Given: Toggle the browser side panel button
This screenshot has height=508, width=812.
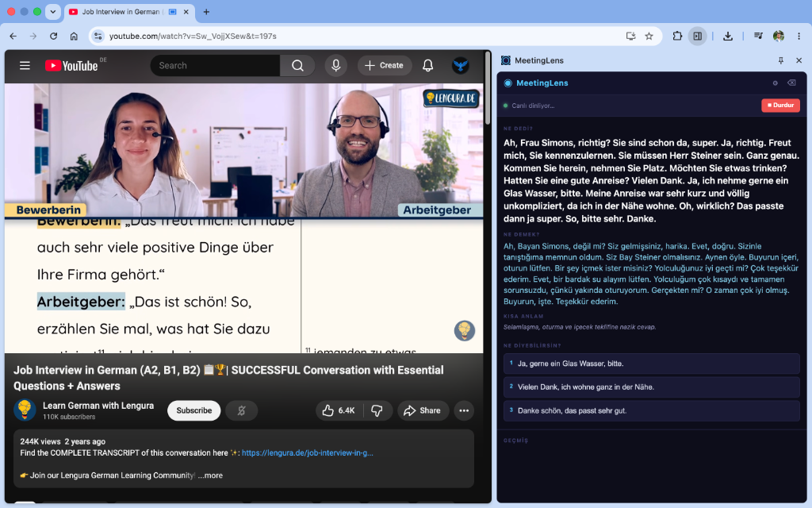Looking at the screenshot, I should click(x=698, y=37).
